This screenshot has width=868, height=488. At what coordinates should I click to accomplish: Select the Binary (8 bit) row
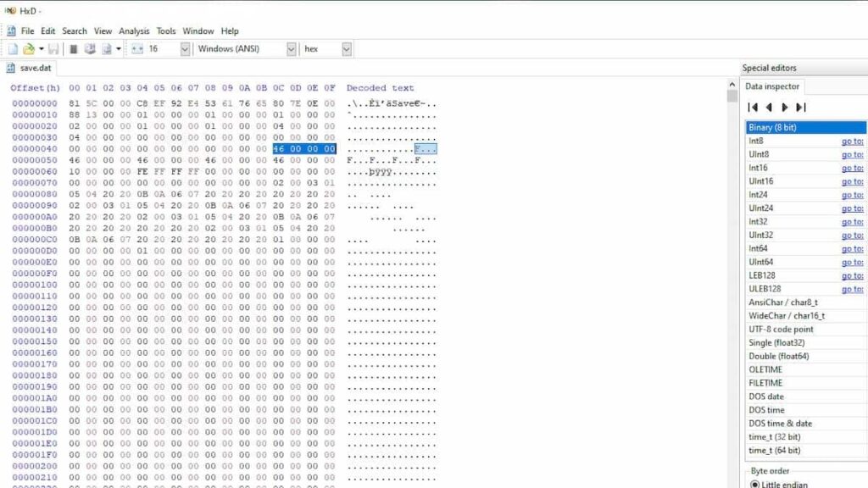[x=806, y=127]
